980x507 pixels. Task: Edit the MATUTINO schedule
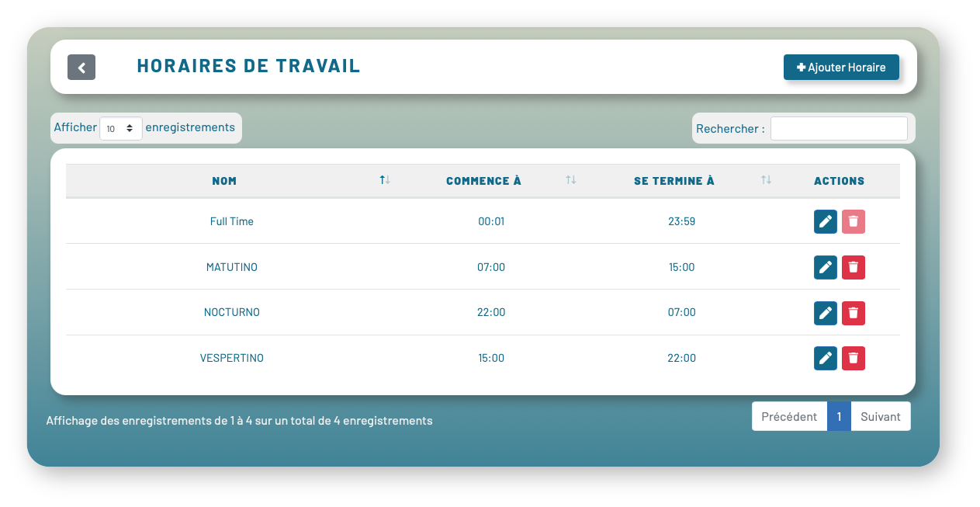click(826, 268)
